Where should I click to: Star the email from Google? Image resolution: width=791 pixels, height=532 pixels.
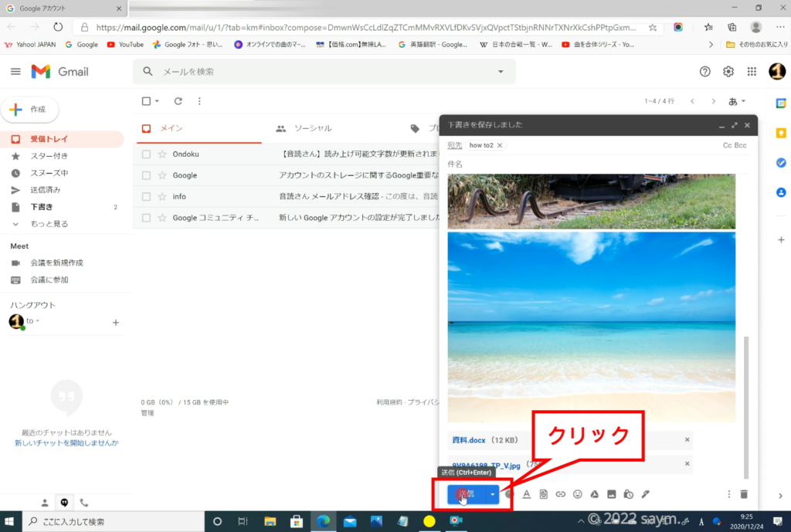(162, 175)
